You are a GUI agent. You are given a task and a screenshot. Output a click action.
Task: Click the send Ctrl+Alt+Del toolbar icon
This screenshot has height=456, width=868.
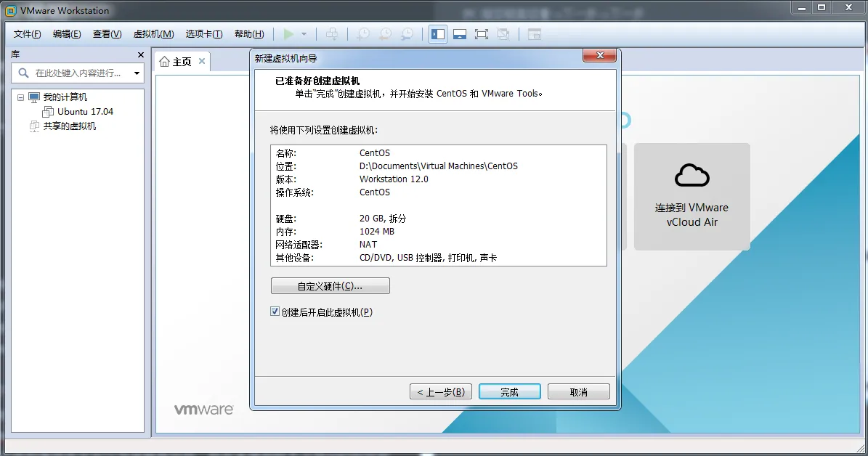pos(332,34)
